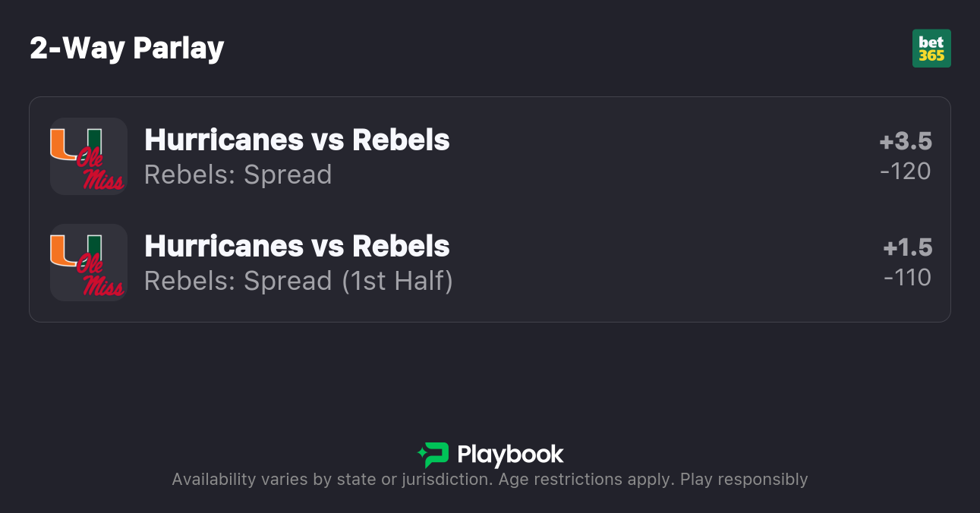Image resolution: width=980 pixels, height=513 pixels.
Task: Click the bet365 sportsbook logo
Action: click(931, 49)
